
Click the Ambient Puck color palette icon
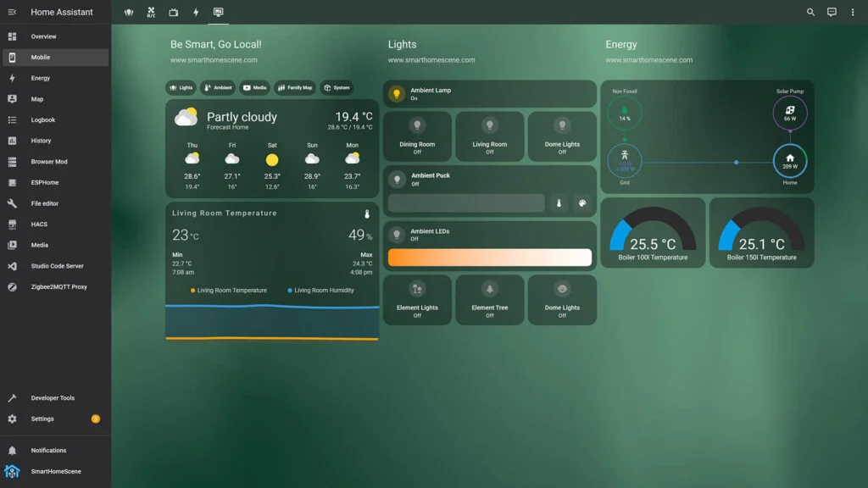point(581,203)
